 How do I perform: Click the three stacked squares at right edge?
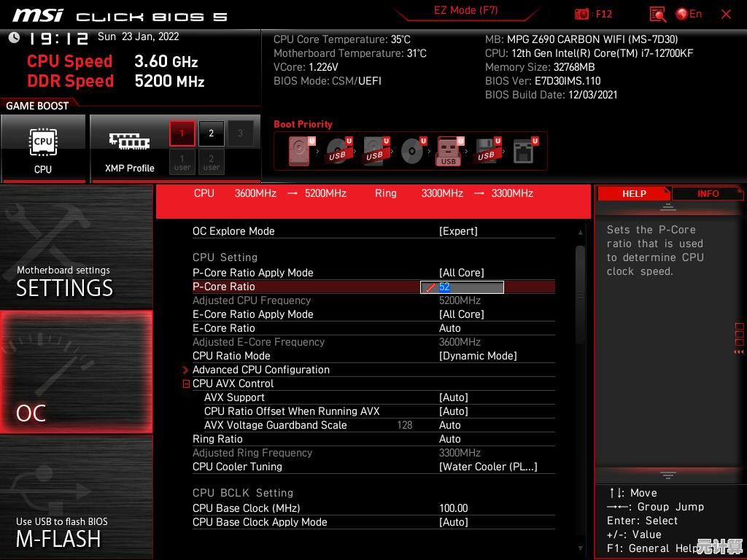[739, 334]
